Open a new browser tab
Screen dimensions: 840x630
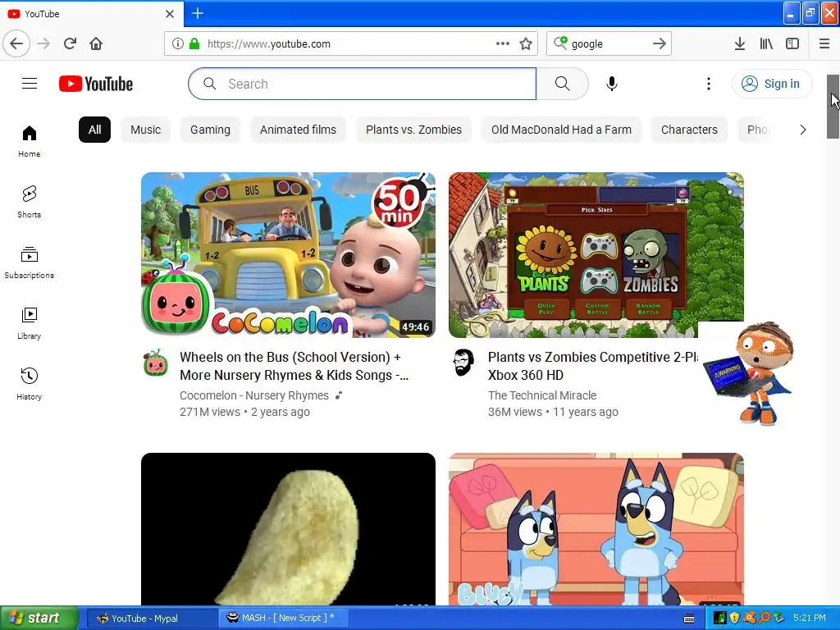(x=197, y=13)
